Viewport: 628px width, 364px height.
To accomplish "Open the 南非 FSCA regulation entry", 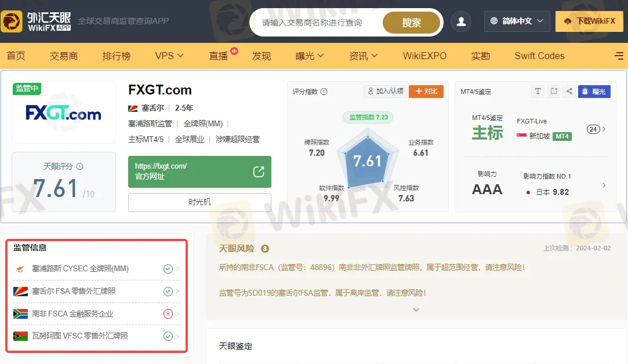I will [96, 314].
